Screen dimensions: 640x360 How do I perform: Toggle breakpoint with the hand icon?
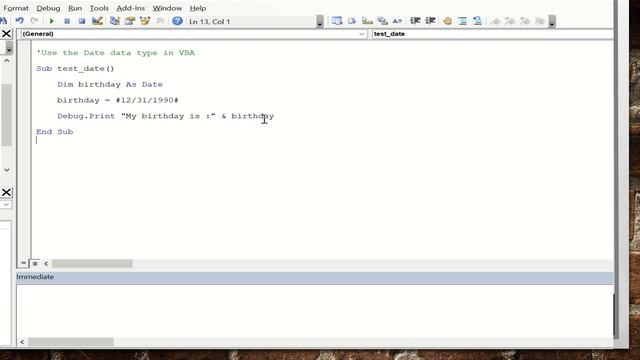(x=447, y=21)
